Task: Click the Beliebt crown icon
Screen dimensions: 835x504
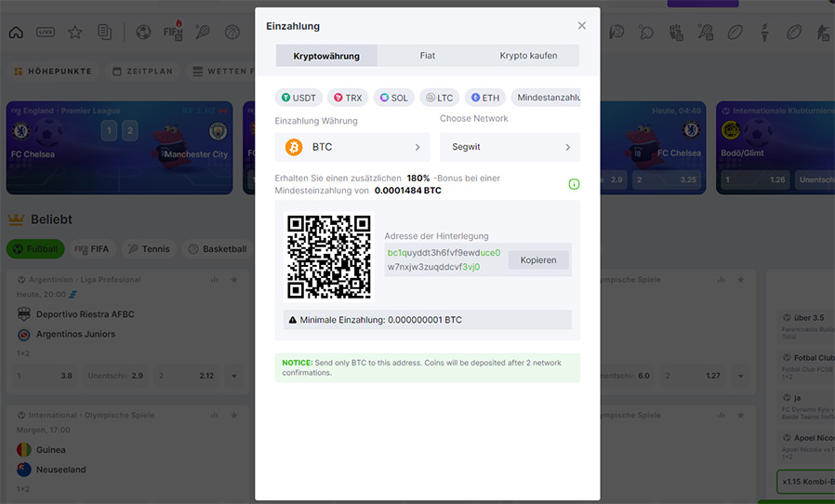Action: pyautogui.click(x=16, y=219)
